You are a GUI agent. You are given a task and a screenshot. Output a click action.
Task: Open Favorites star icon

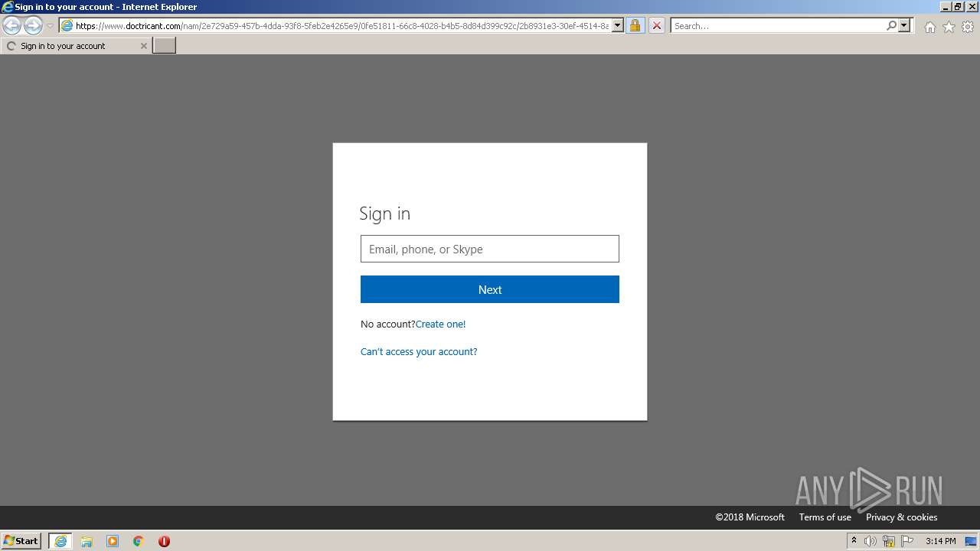click(x=949, y=27)
